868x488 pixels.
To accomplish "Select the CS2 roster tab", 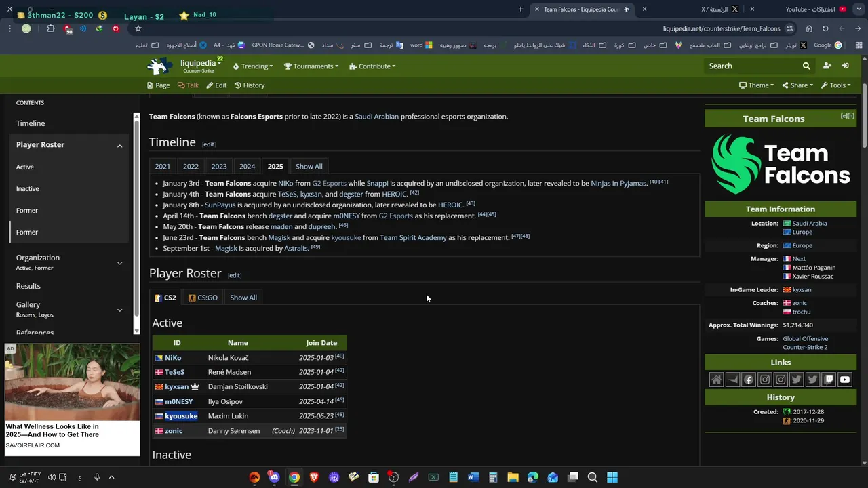I will [x=165, y=298].
